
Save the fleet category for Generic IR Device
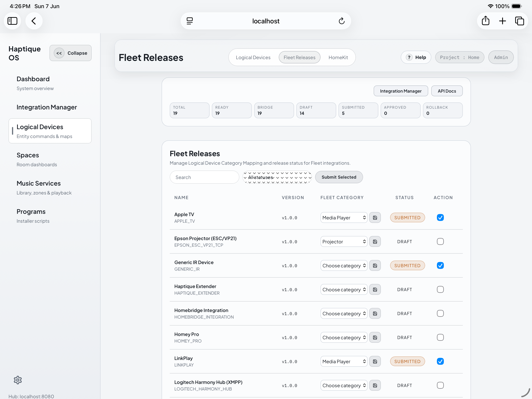coord(375,266)
